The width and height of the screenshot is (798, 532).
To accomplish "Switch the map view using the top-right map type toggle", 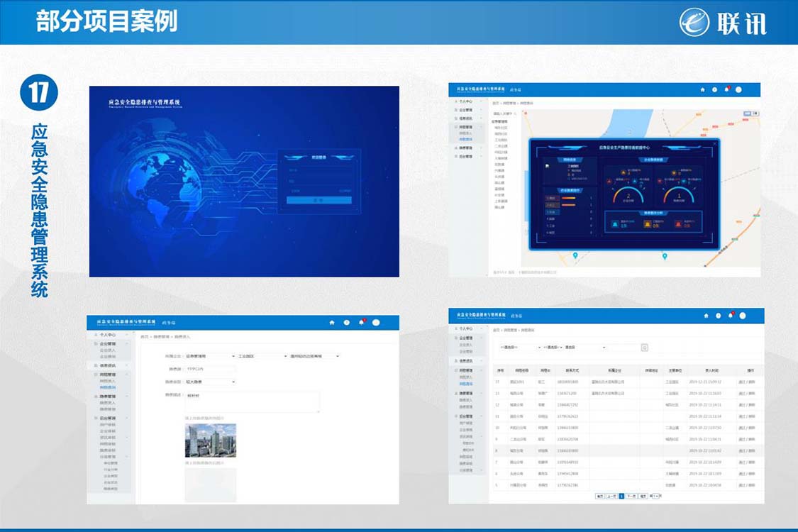I will (750, 113).
